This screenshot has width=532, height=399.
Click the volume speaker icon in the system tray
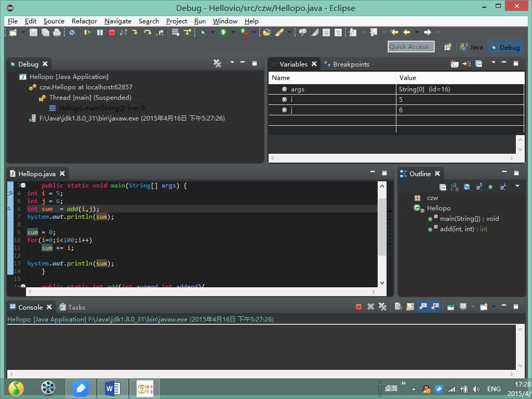[476, 389]
